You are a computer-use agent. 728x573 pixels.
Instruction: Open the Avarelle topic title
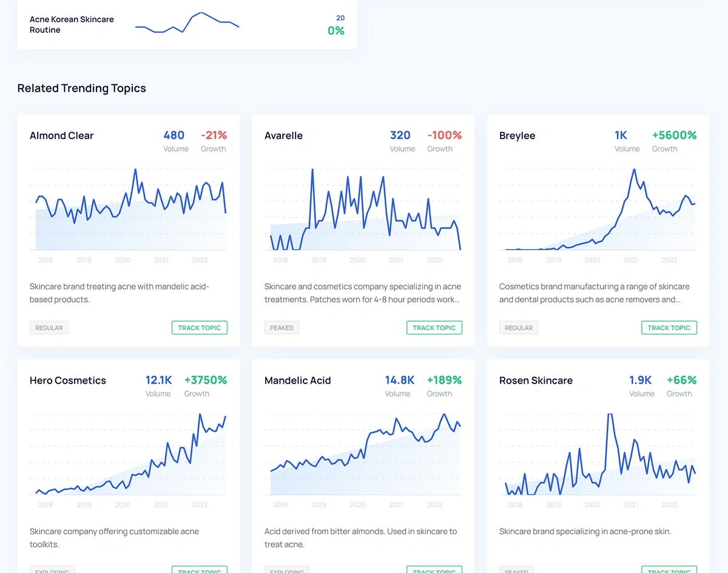[283, 135]
